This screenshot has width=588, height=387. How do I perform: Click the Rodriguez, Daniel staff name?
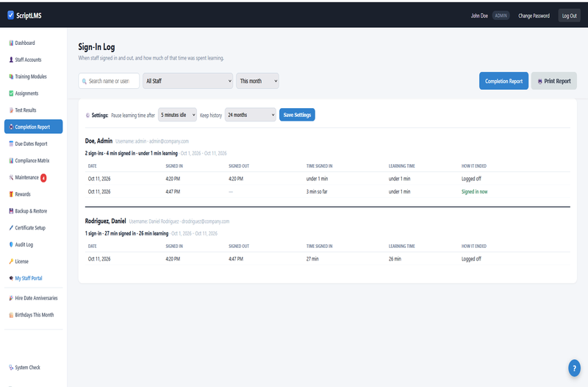click(x=105, y=221)
